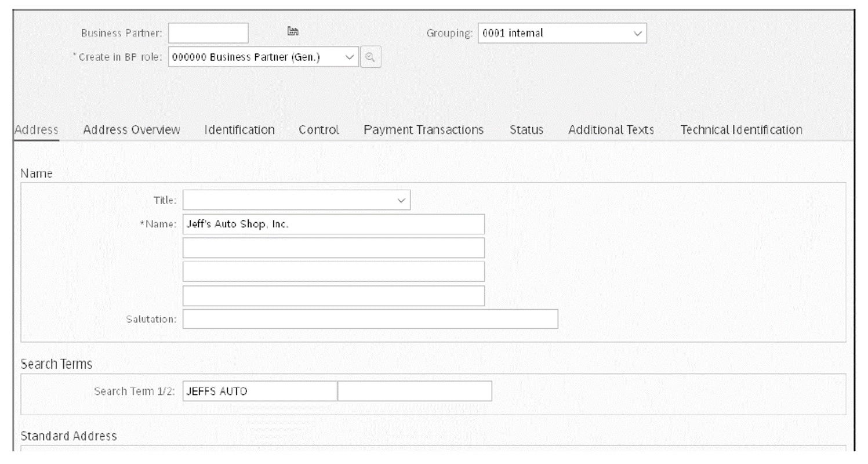Viewport: 868px width, 464px height.
Task: Select the Control tab
Action: 318,130
